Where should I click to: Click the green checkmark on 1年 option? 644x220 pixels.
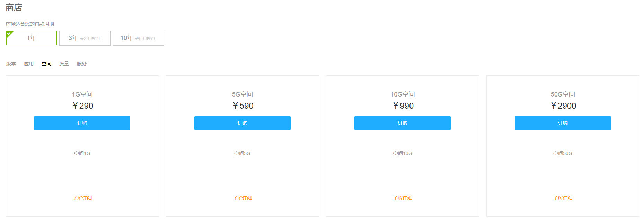[x=9, y=34]
